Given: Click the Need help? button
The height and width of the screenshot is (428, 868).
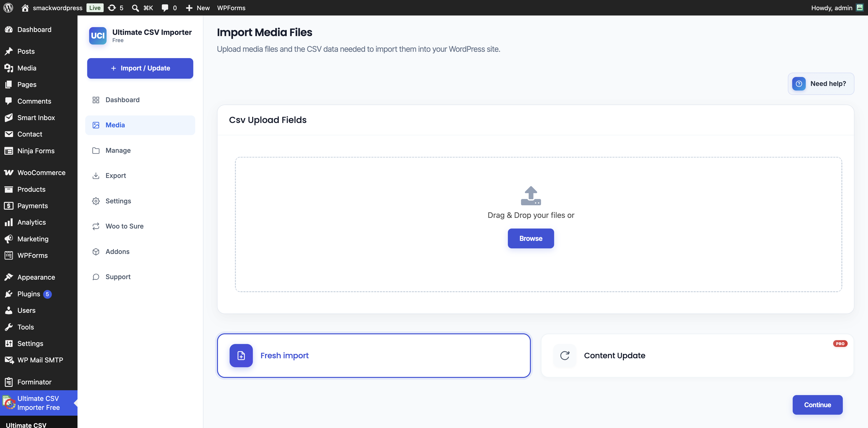Looking at the screenshot, I should point(821,84).
